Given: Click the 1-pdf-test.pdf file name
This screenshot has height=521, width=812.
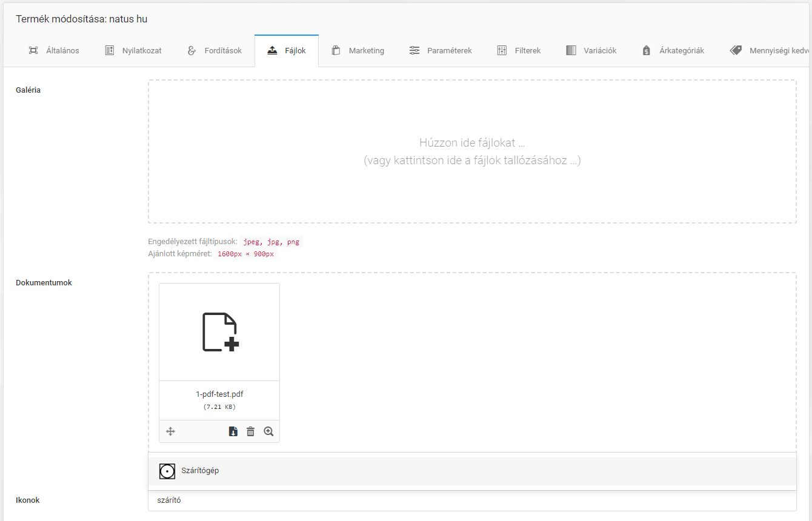Looking at the screenshot, I should point(219,394).
